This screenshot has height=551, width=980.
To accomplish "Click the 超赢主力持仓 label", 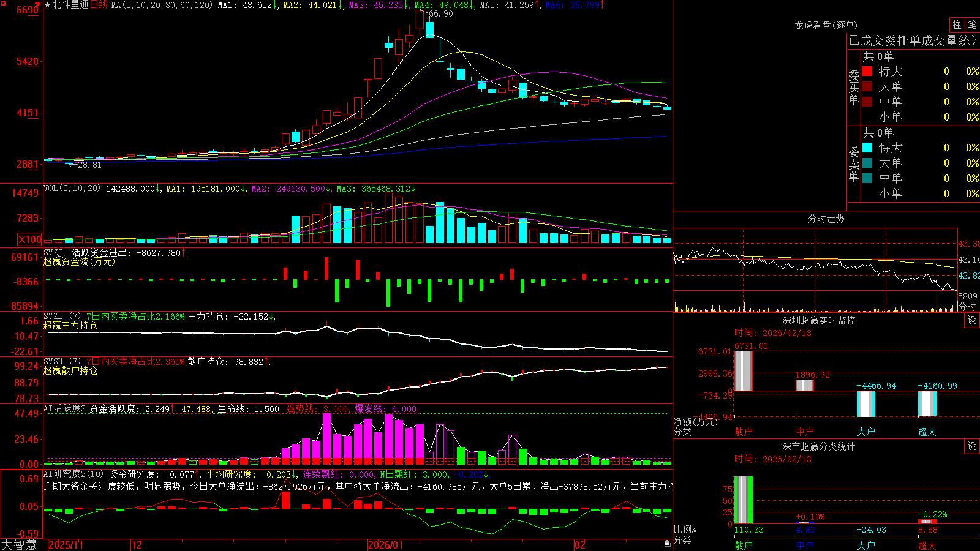I will tap(70, 325).
